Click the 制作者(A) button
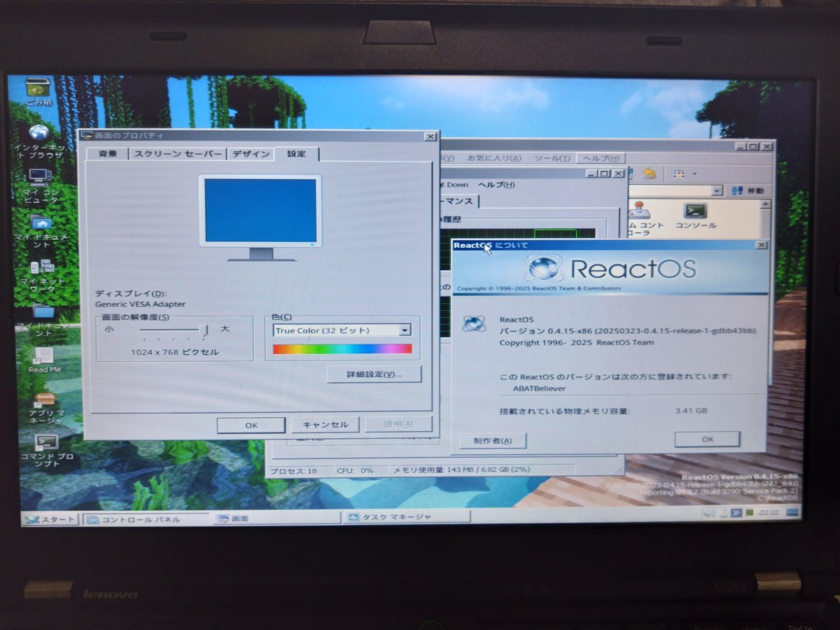 (x=492, y=440)
